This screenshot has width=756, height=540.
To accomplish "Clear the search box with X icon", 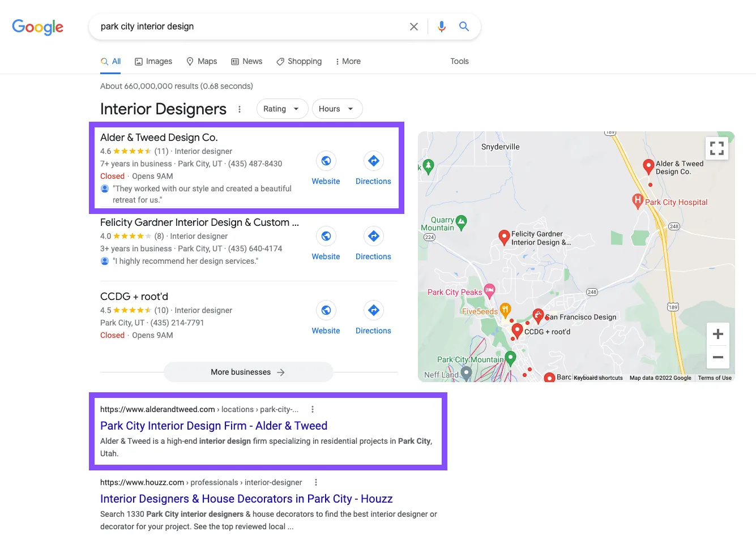I will click(414, 27).
